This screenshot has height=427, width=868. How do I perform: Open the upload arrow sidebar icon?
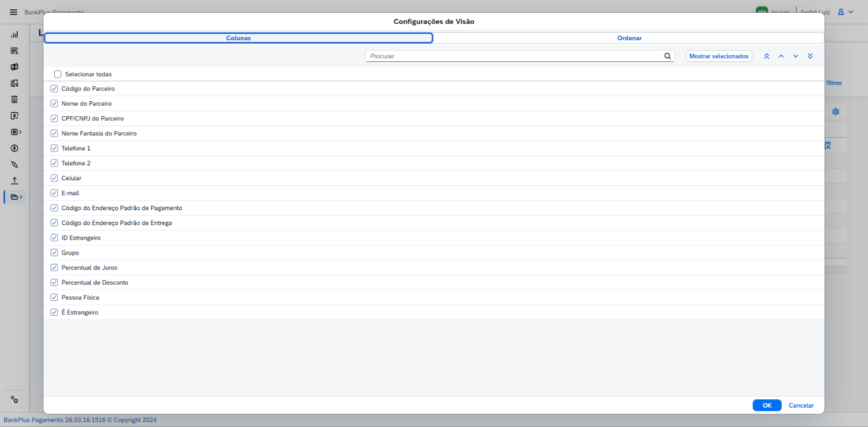point(14,181)
